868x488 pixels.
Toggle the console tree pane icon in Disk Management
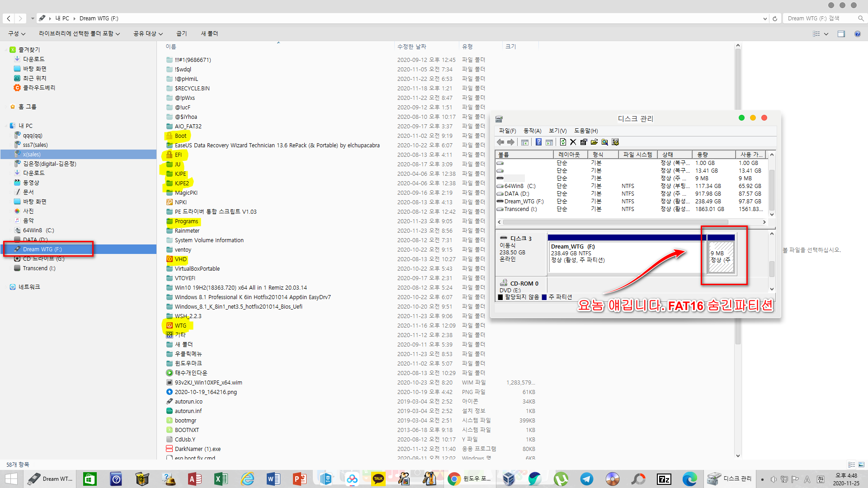[x=525, y=142]
